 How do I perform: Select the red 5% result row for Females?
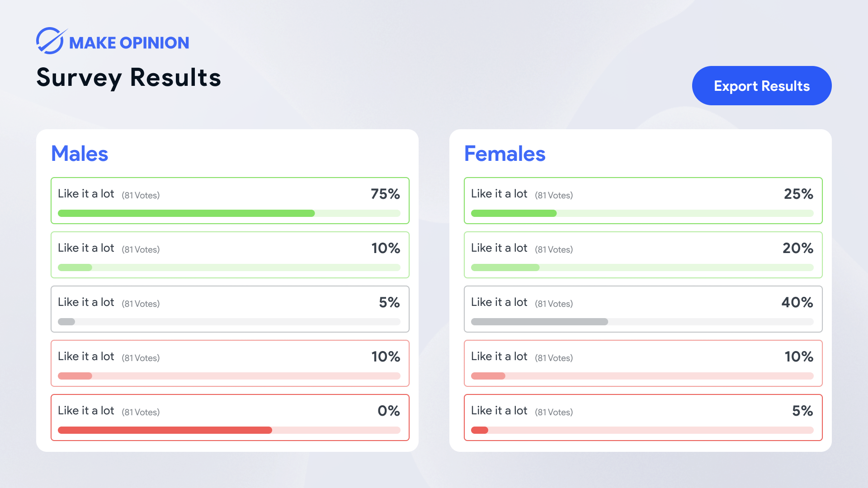(x=642, y=417)
